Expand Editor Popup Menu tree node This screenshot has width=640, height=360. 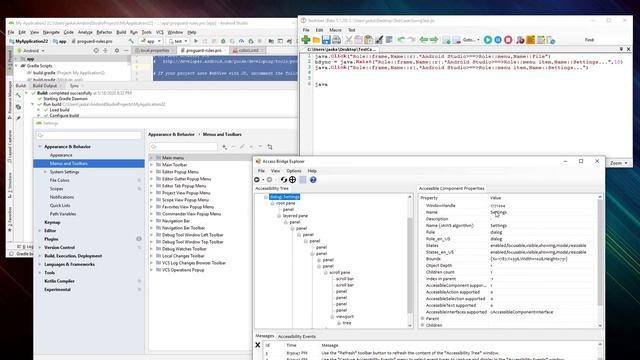click(152, 172)
